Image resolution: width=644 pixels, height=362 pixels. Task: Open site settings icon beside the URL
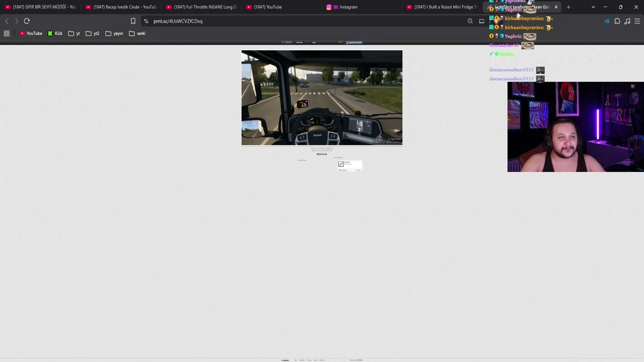[146, 21]
